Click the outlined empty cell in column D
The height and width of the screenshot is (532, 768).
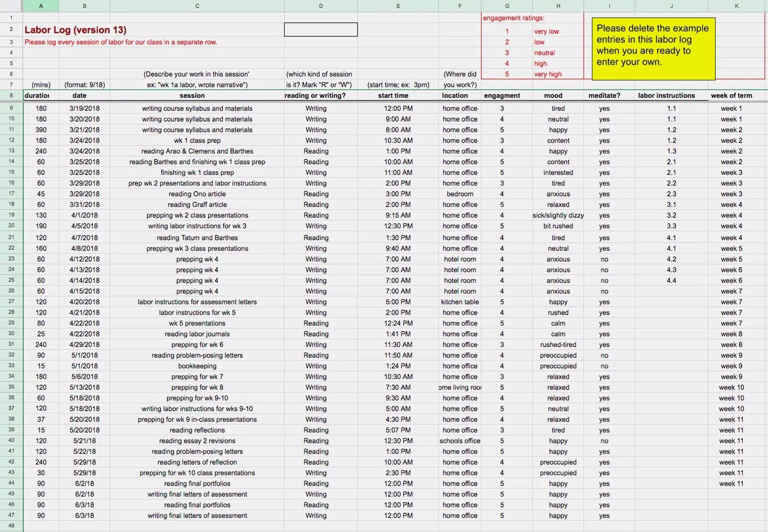coord(321,29)
